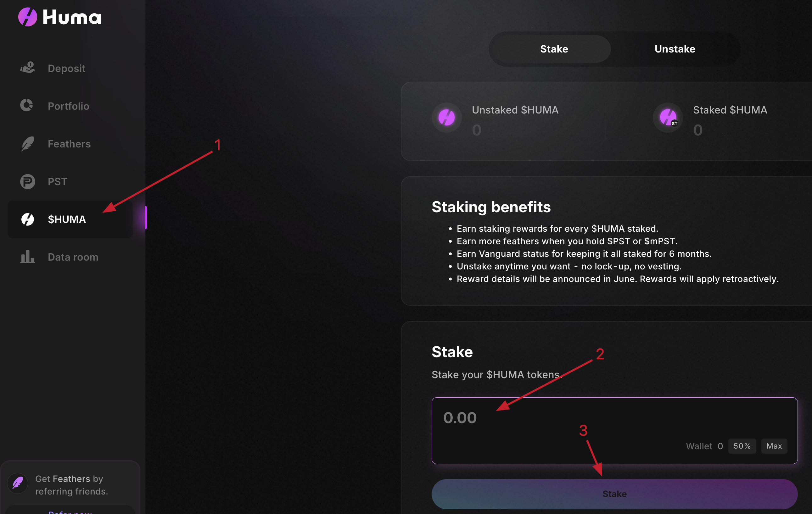Click the Huma logo icon
The width and height of the screenshot is (812, 514).
pyautogui.click(x=28, y=17)
